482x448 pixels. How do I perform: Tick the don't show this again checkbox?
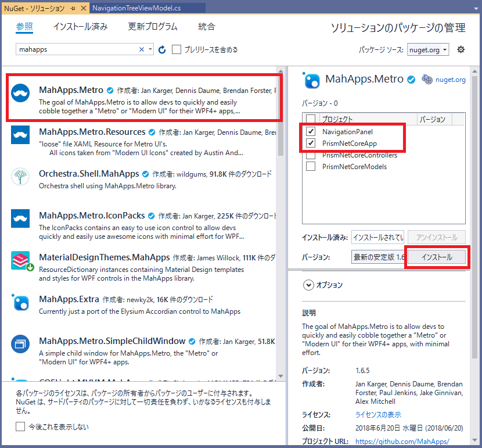click(20, 427)
